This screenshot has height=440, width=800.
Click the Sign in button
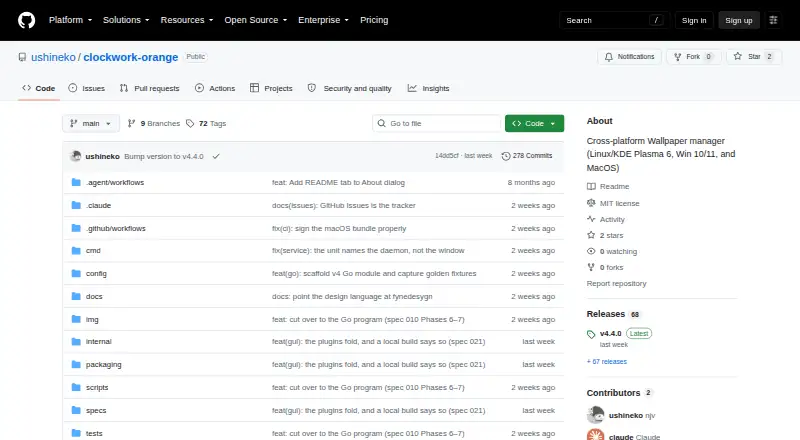tap(694, 20)
